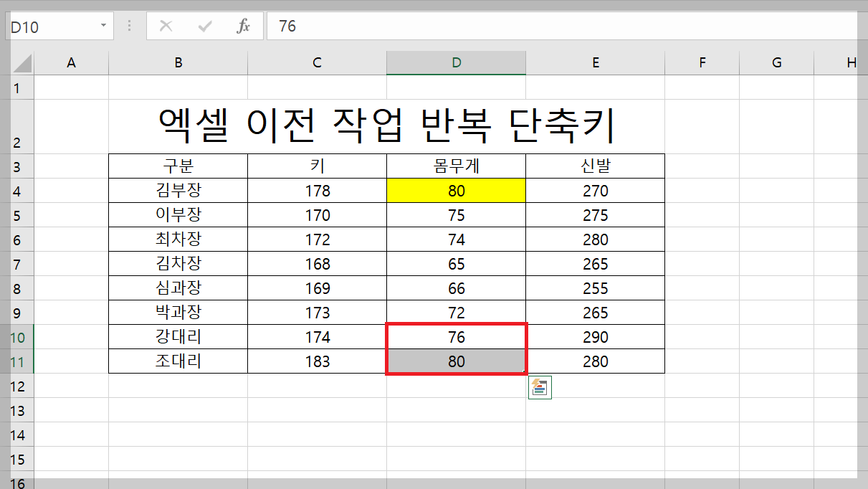This screenshot has width=868, height=489.
Task: Select the 신발 header cell
Action: pyautogui.click(x=595, y=166)
